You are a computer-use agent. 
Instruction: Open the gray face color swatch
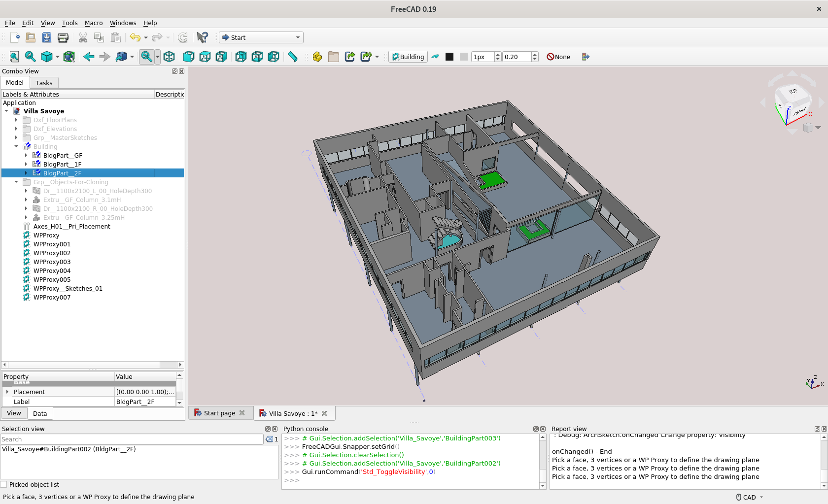click(x=464, y=57)
